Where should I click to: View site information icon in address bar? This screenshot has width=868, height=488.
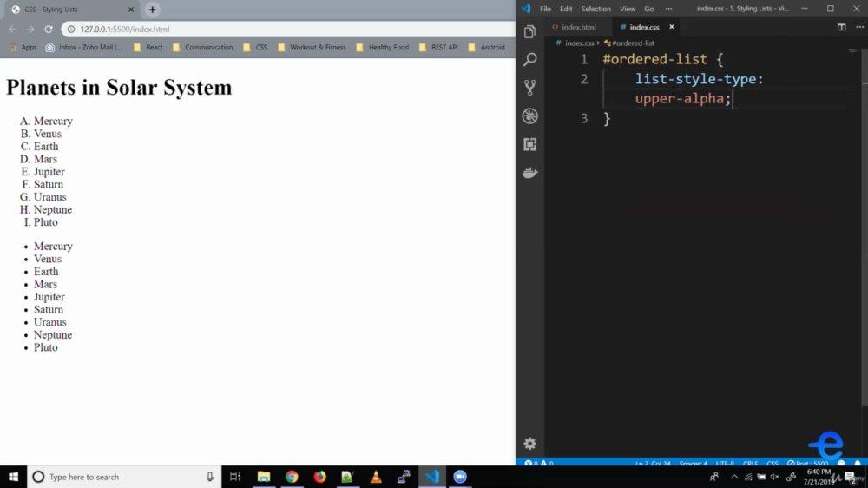pyautogui.click(x=71, y=30)
